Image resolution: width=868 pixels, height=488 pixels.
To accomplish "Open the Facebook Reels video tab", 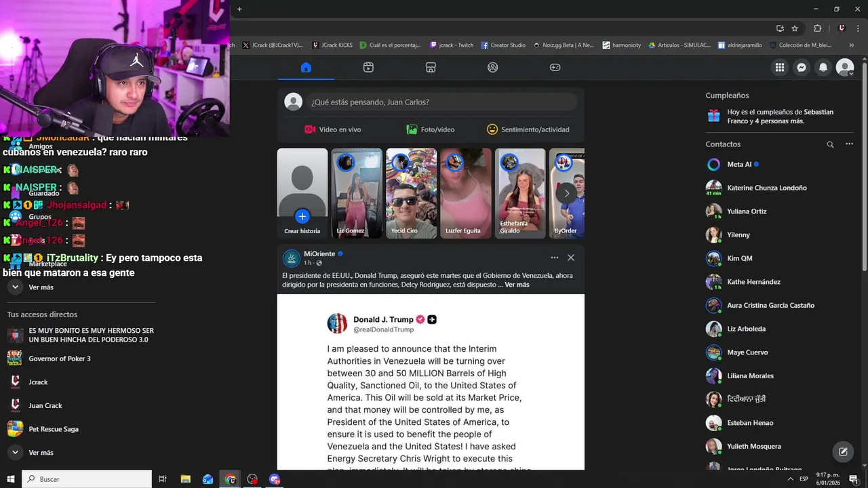I will [368, 67].
